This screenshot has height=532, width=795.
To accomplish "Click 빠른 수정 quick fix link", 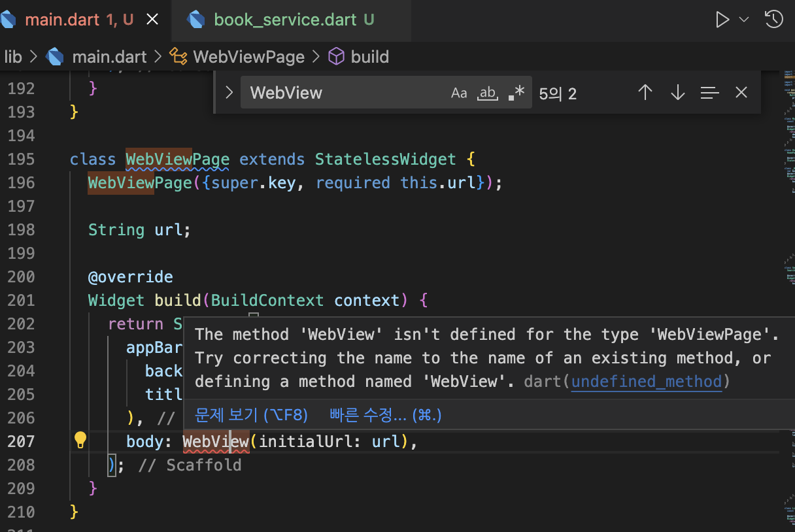I will [386, 415].
